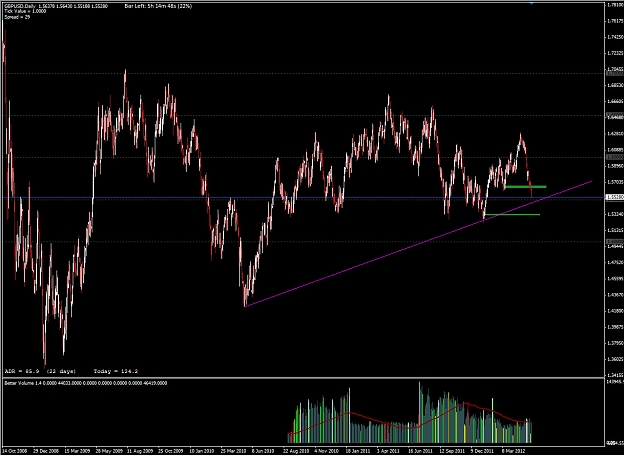
Task: Click the 12 Sep 2011 date label
Action: (452, 450)
